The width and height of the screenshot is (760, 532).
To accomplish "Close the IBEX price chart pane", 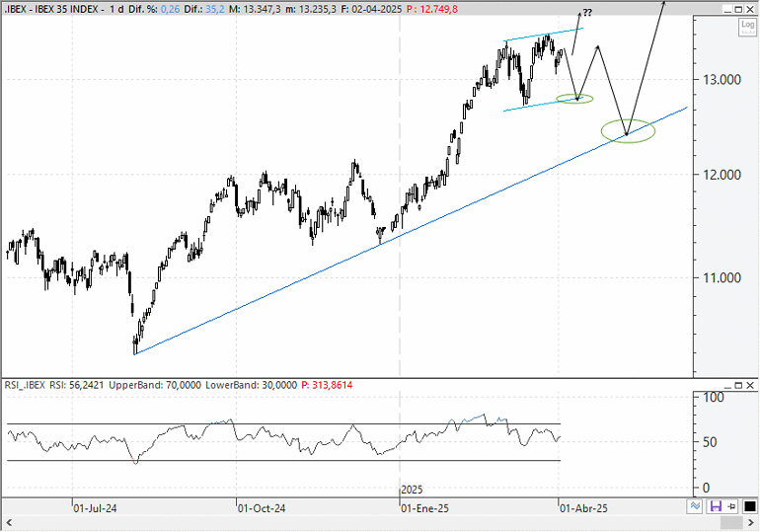I will click(750, 9).
